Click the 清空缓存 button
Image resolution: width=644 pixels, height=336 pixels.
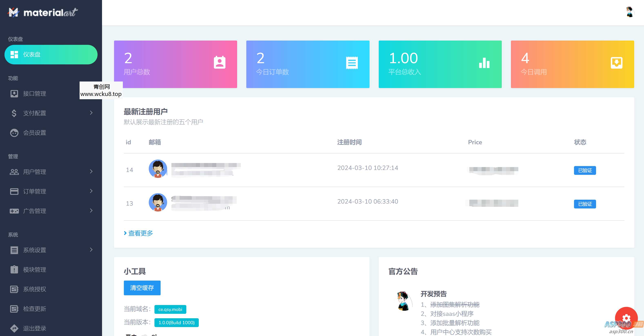pyautogui.click(x=142, y=288)
